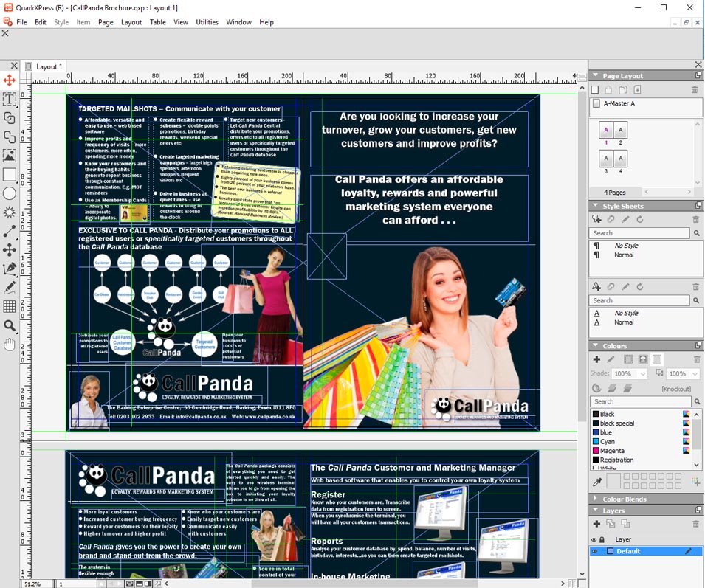705x588 pixels.
Task: Pick the Oval Box tool
Action: coord(10,193)
